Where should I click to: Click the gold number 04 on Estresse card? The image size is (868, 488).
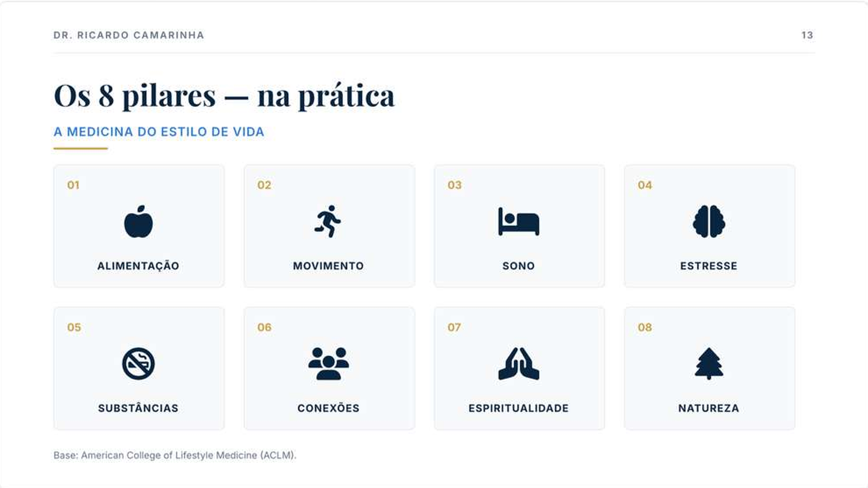tap(645, 185)
